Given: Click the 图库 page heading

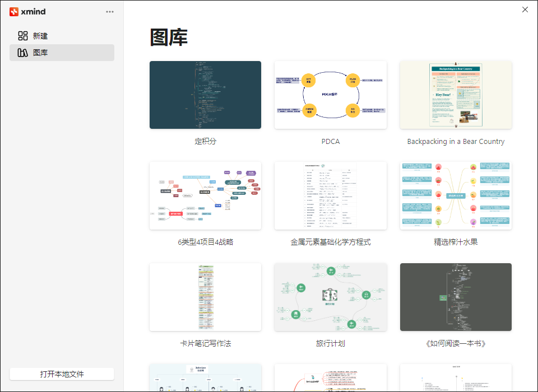Looking at the screenshot, I should [164, 36].
